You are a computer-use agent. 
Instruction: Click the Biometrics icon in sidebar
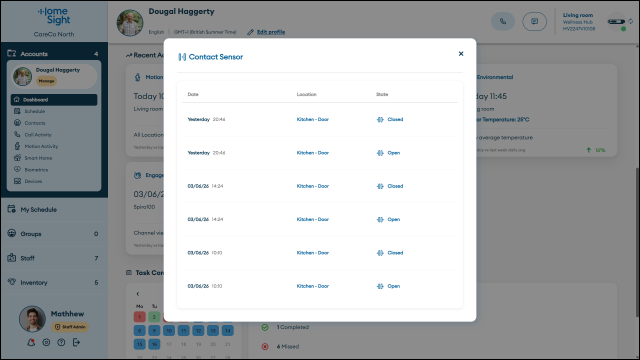(17, 169)
